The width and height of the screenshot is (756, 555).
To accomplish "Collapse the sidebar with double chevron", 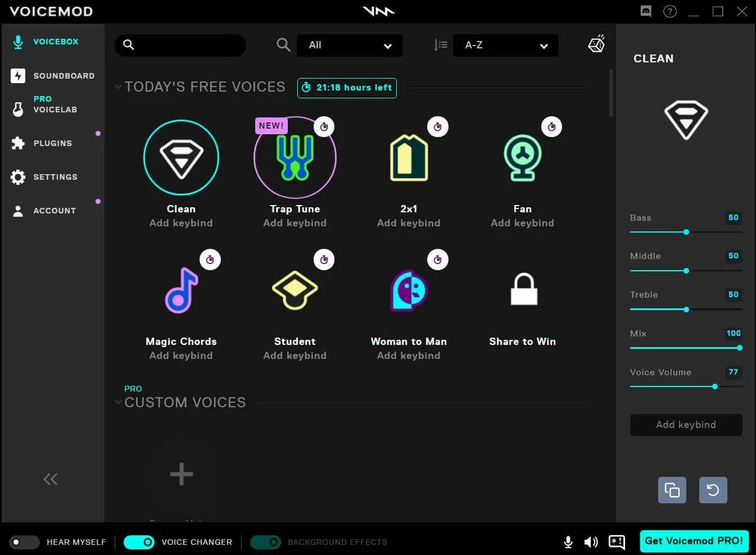I will click(x=51, y=479).
